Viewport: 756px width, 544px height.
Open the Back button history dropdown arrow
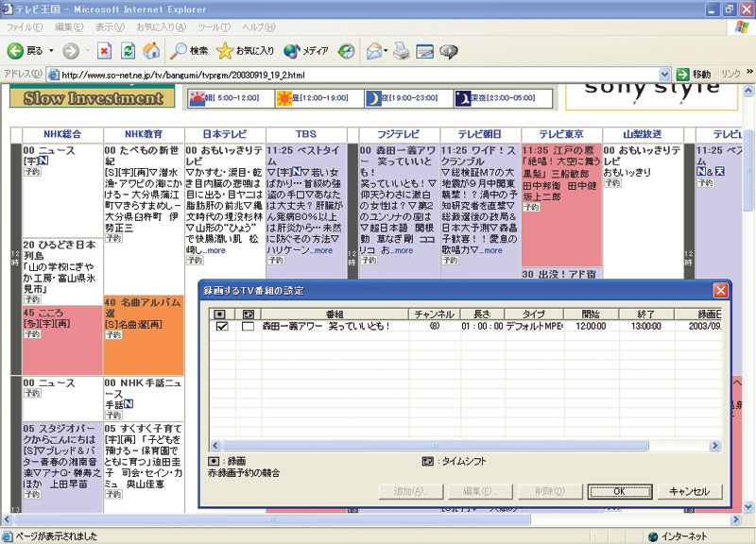tap(51, 51)
